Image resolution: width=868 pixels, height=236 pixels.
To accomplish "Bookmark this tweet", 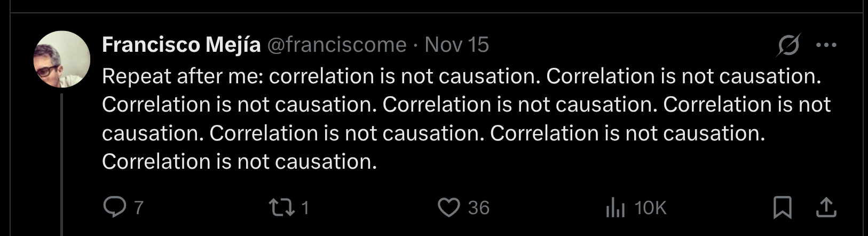I will (783, 207).
